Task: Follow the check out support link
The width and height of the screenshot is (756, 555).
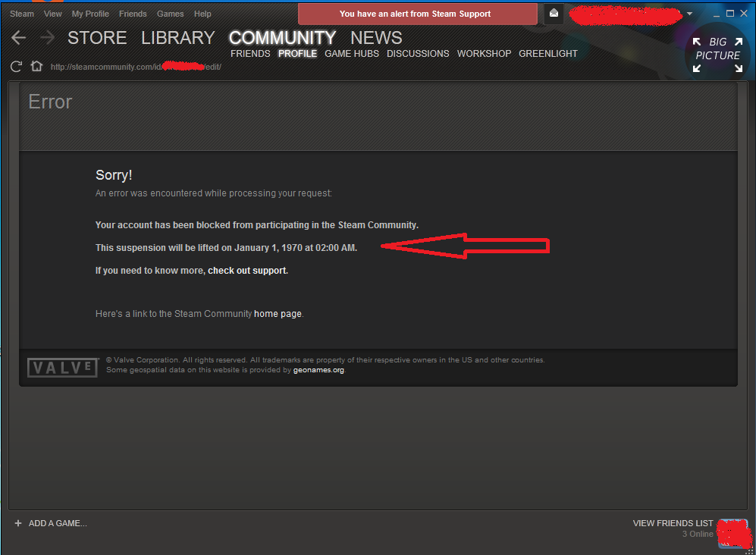Action: [x=247, y=271]
